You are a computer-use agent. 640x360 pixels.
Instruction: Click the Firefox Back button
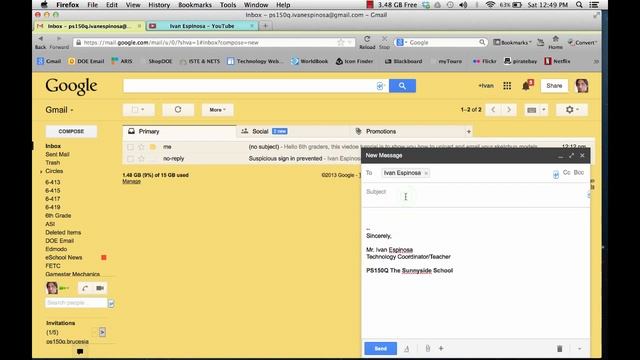click(x=40, y=42)
